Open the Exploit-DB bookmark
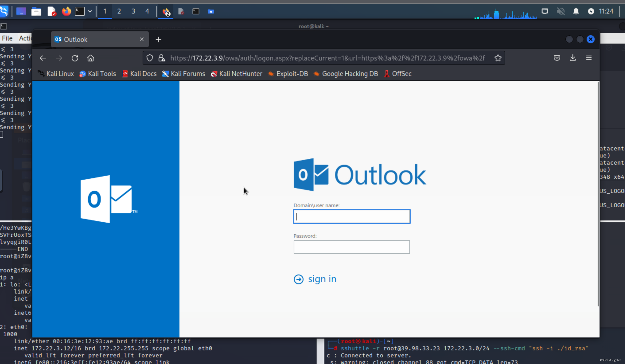 288,74
